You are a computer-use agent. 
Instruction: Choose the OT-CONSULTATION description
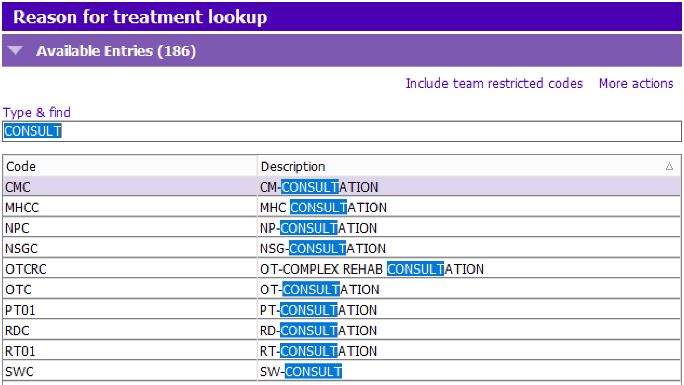[320, 290]
